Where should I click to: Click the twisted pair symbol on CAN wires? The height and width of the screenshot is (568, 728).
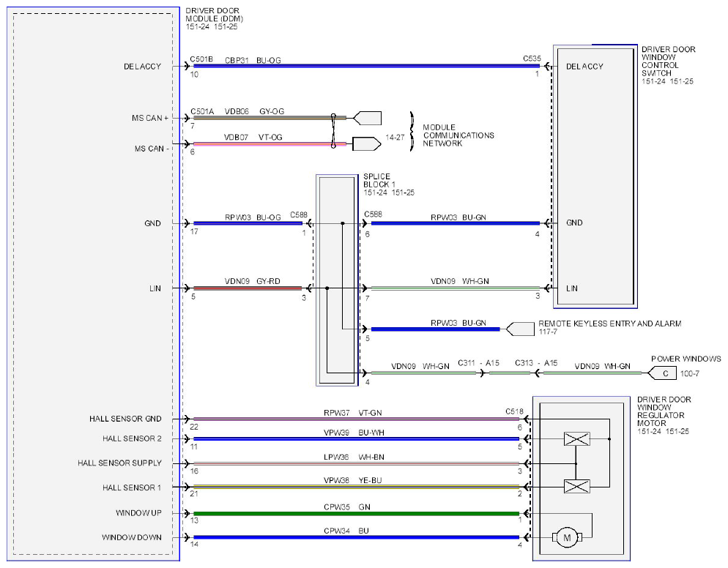(333, 131)
